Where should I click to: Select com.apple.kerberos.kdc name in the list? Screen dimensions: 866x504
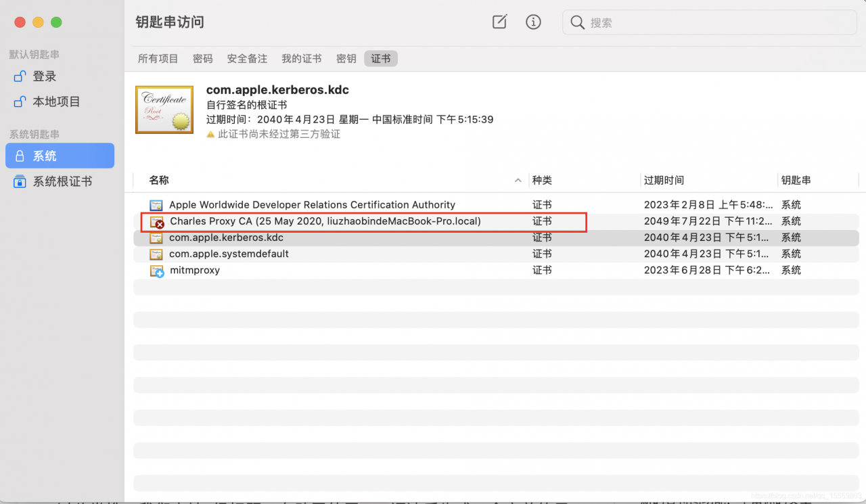(226, 237)
